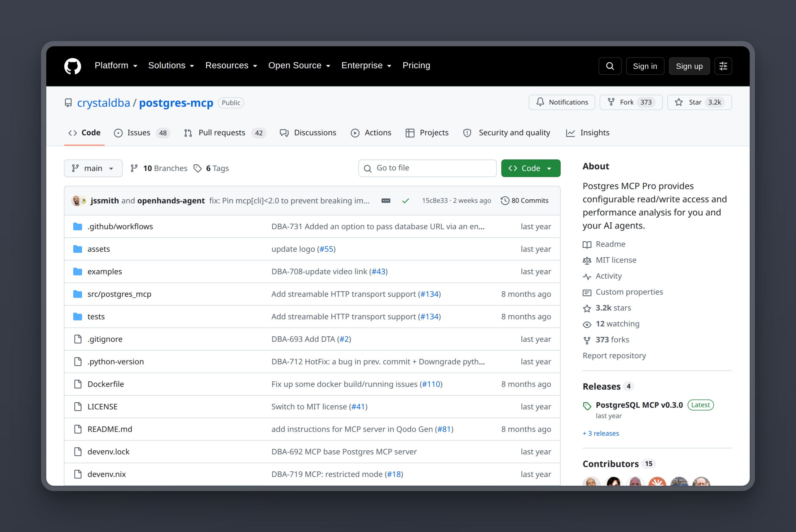796x532 pixels.
Task: Click the commit message ellipsis icon
Action: point(386,200)
